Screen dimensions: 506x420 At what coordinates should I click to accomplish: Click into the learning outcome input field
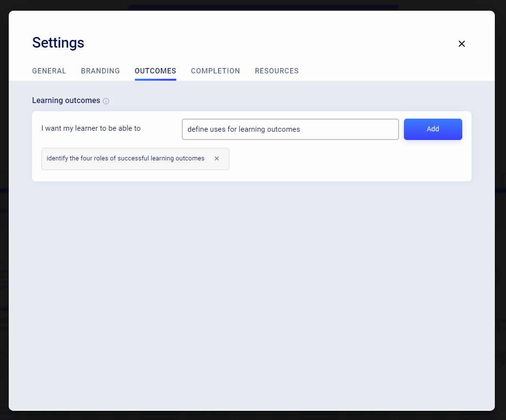290,129
